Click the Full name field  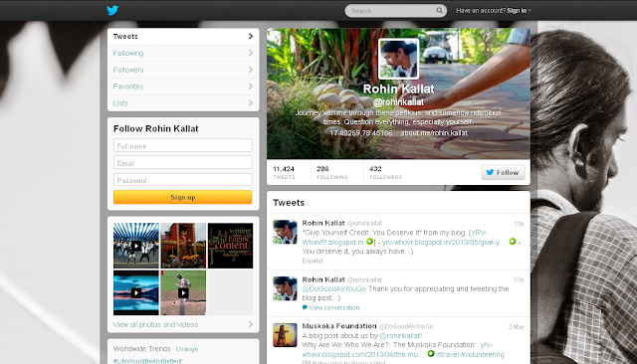pos(183,145)
